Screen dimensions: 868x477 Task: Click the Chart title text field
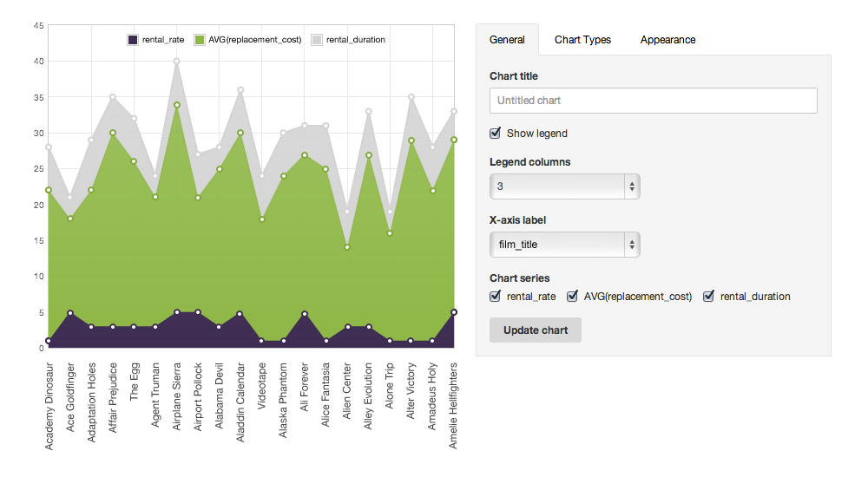(653, 101)
